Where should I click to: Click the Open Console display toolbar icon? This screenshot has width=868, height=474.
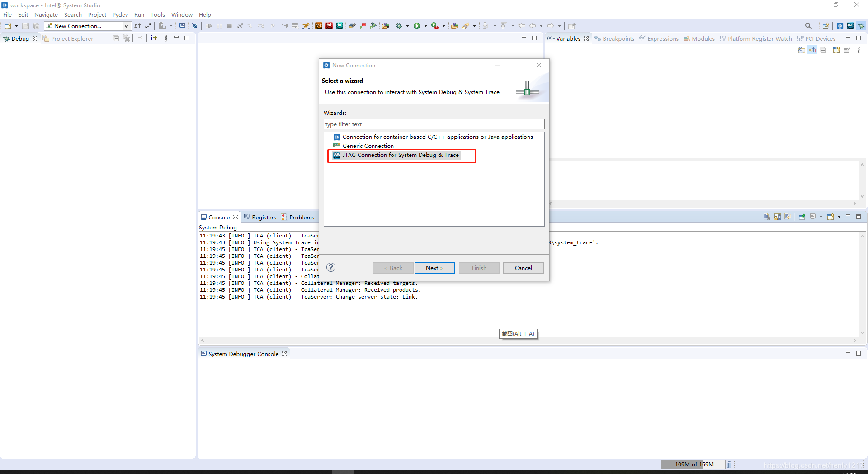point(182,26)
